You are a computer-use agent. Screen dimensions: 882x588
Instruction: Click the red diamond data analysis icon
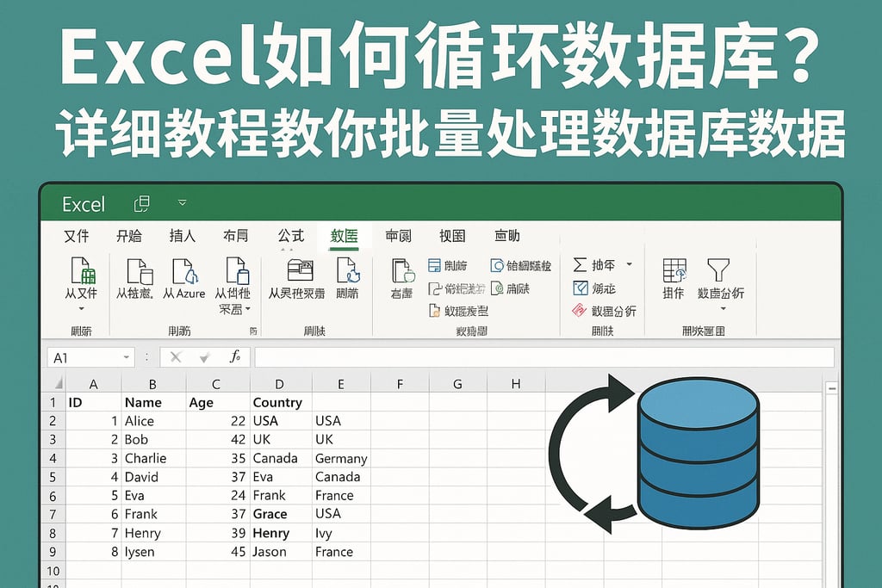coord(580,310)
